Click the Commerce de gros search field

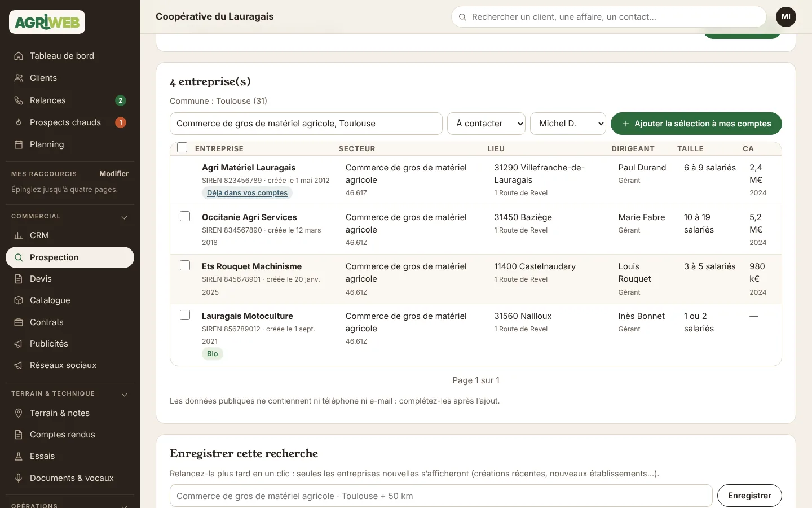point(306,124)
